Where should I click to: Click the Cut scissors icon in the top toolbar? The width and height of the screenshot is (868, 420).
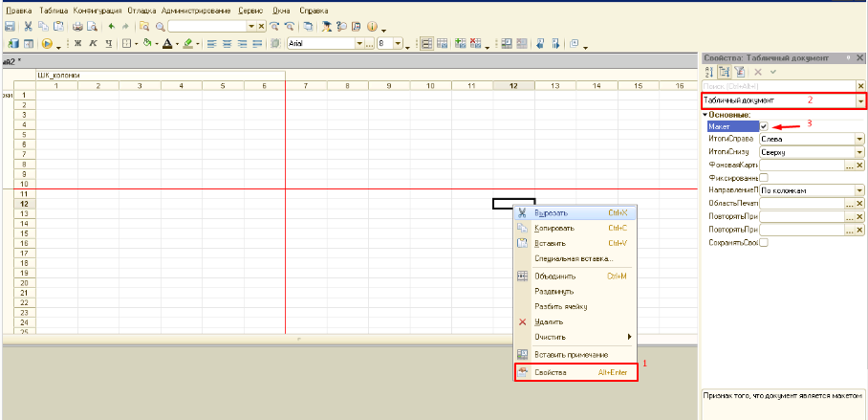click(28, 27)
